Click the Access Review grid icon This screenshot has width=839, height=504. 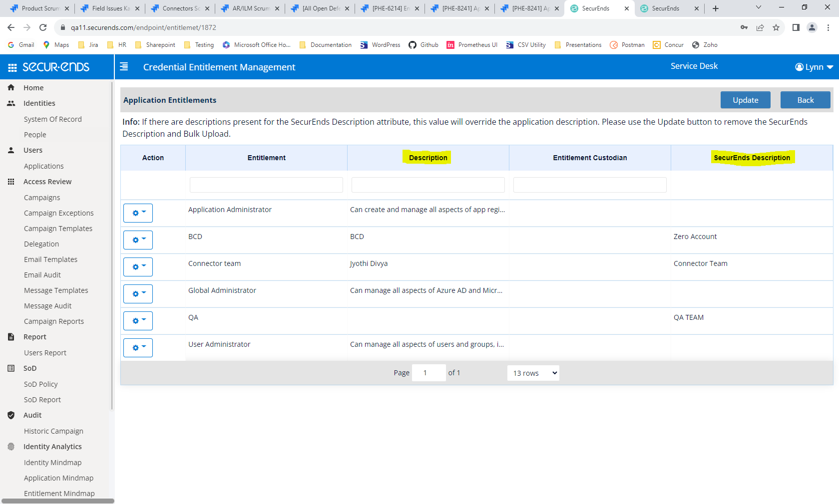[x=11, y=182]
